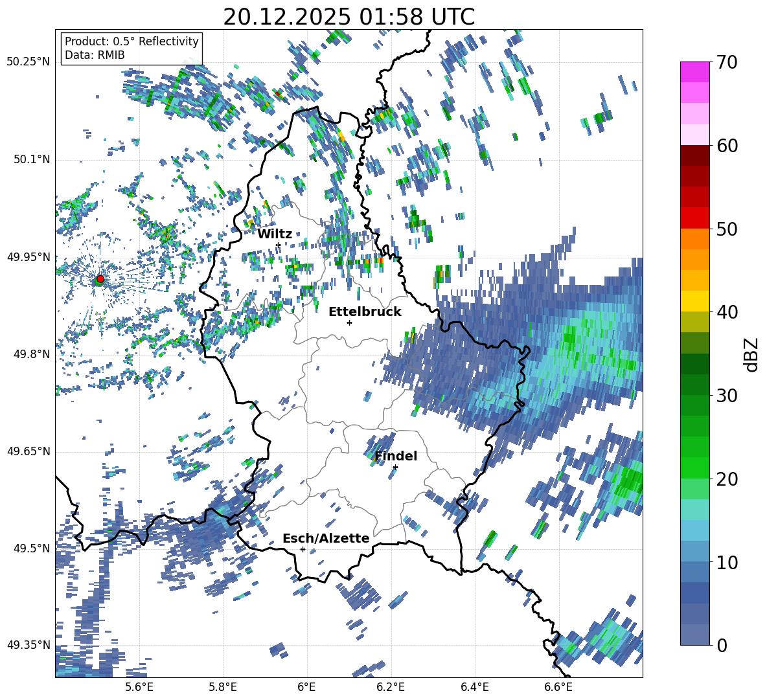Click the 50.25°N latitude tick label
Screen dimensions: 767x700
pyautogui.click(x=29, y=62)
